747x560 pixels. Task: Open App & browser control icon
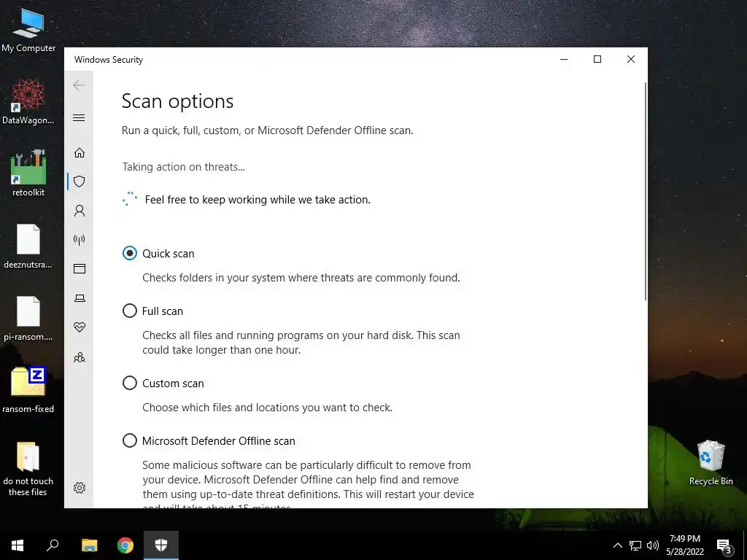[79, 268]
